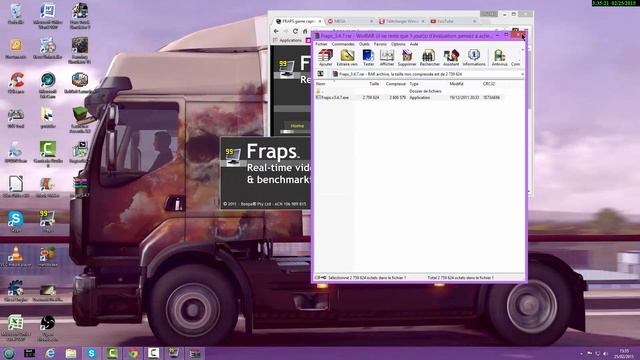Expand the WinRAR archive path dropdown
The height and width of the screenshot is (360, 640).
coord(522,74)
